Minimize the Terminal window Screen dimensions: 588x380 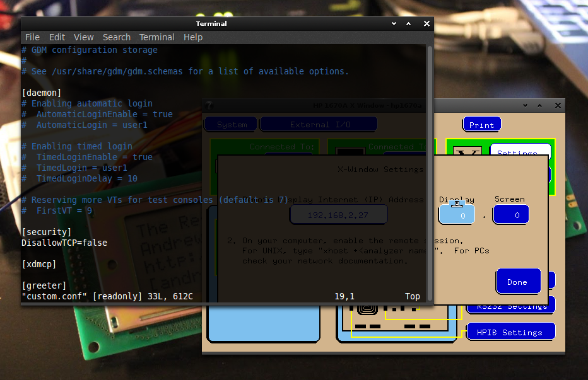(x=394, y=23)
